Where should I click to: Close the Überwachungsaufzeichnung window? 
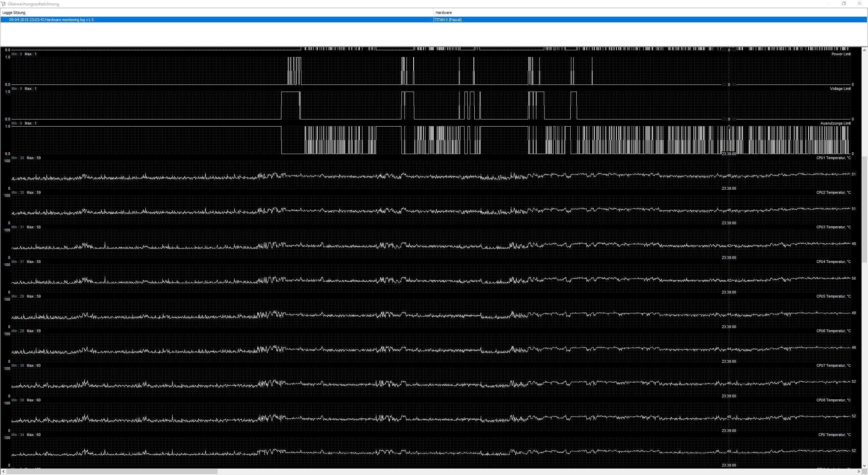pos(860,4)
